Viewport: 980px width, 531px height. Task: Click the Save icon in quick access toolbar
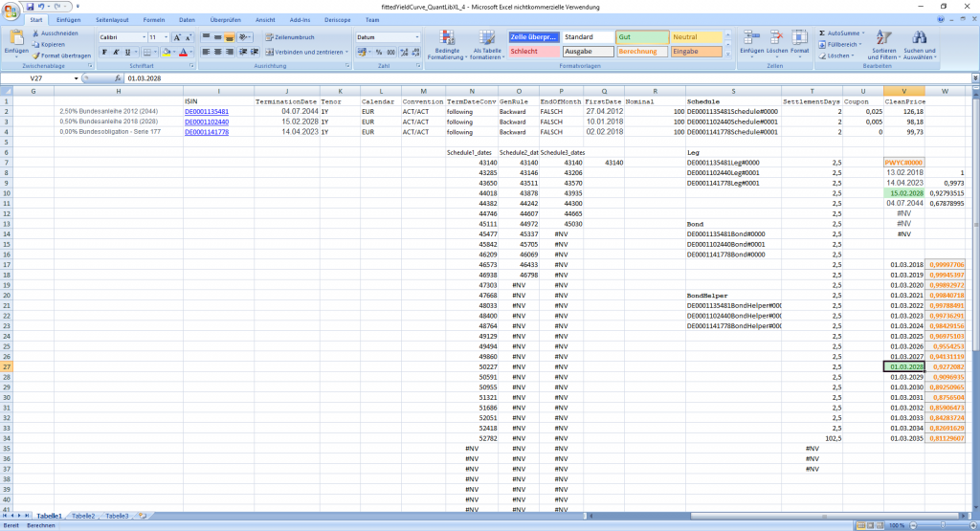(x=31, y=7)
